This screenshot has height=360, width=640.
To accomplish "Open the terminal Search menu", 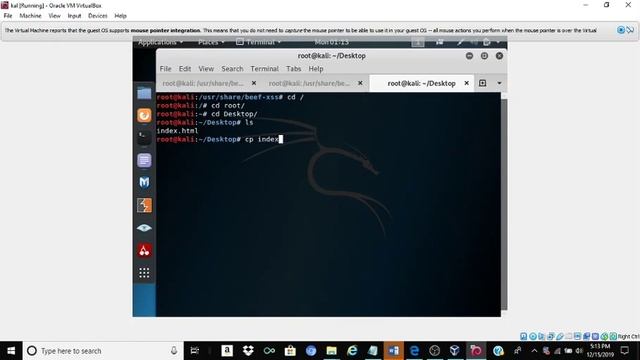I will click(x=232, y=69).
